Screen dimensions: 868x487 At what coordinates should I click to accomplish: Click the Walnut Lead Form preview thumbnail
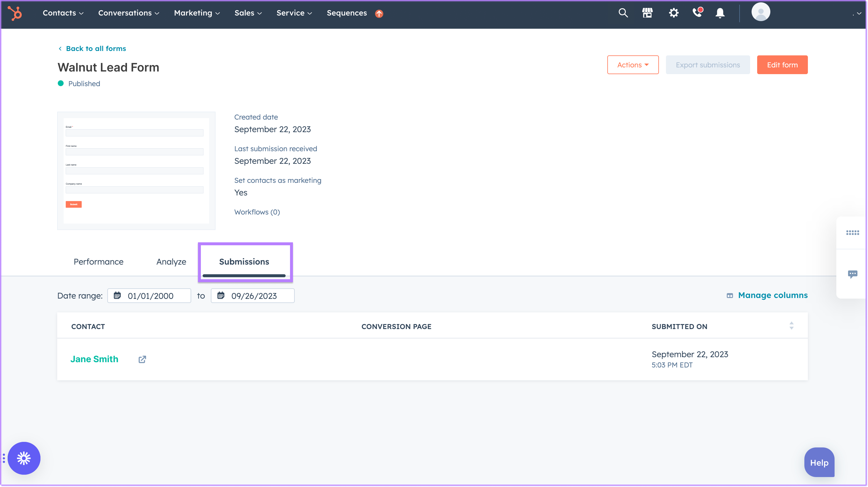136,171
